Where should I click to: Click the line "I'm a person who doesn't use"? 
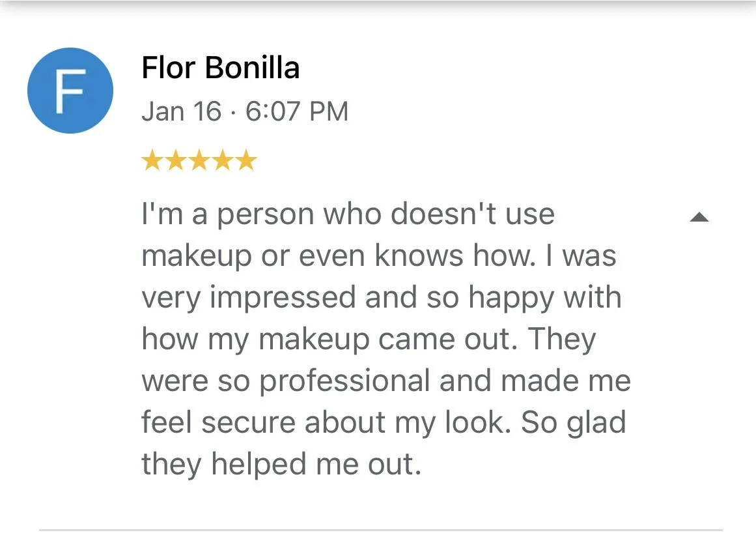point(348,214)
